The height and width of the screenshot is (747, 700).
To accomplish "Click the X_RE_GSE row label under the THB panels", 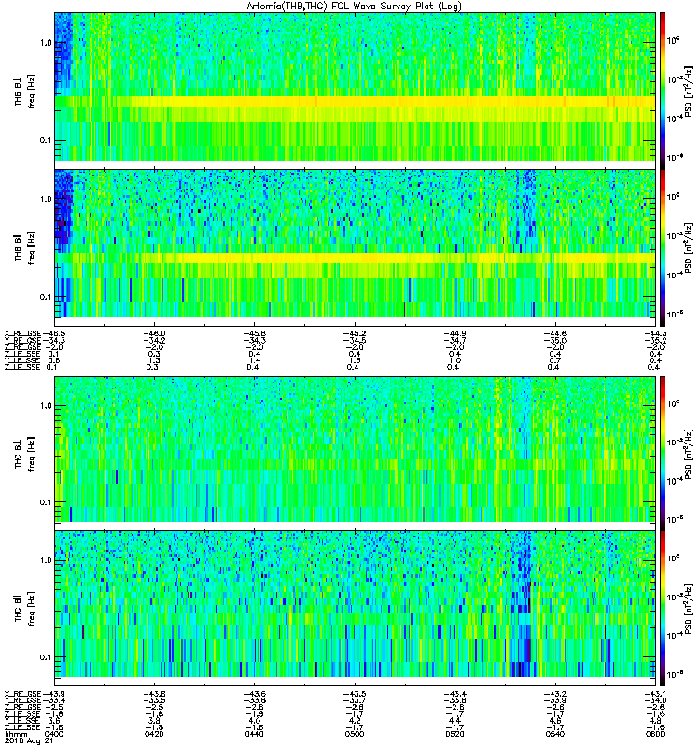I will click(22, 333).
